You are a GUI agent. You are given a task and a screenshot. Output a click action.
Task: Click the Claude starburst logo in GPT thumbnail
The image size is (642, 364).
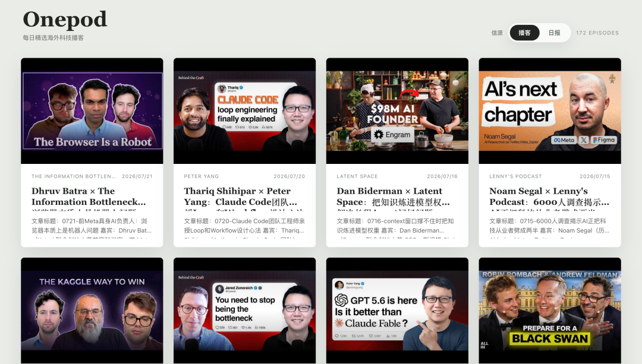[x=339, y=323]
